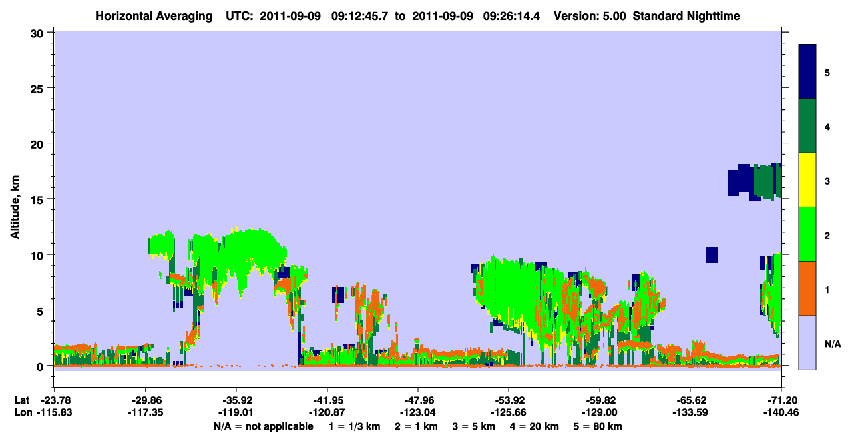Click the y-axis tick label 30

click(x=38, y=33)
